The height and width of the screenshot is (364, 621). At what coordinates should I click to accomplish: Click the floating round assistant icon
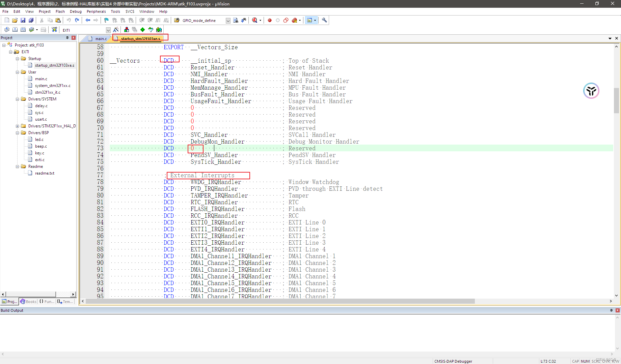coord(591,91)
